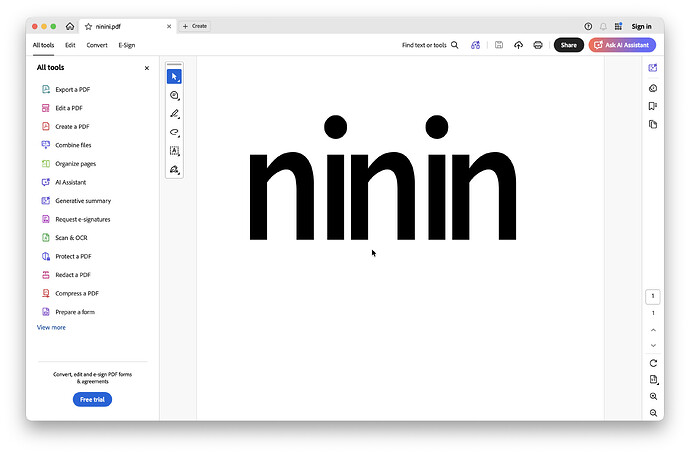The width and height of the screenshot is (690, 455).
Task: Start the Free trial
Action: click(x=92, y=400)
